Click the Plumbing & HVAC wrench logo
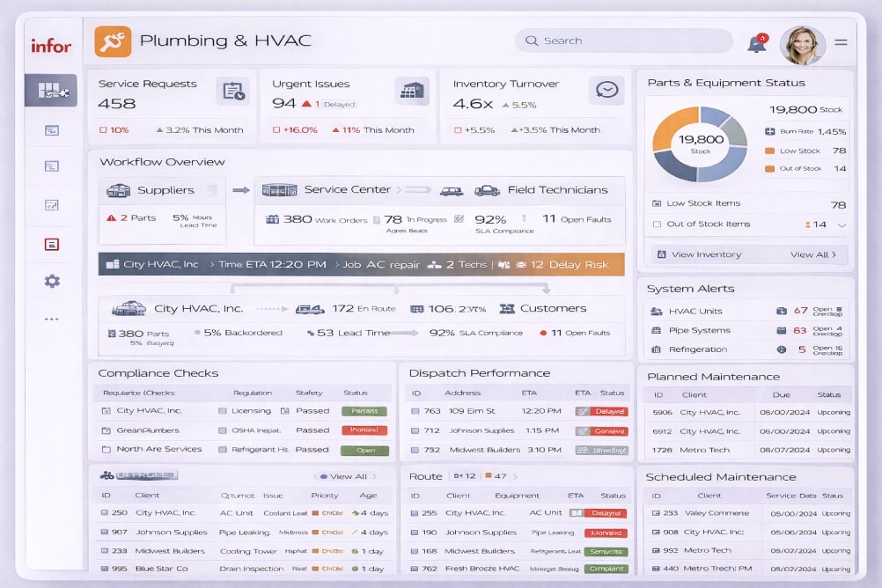The height and width of the screenshot is (588, 882). pos(113,41)
